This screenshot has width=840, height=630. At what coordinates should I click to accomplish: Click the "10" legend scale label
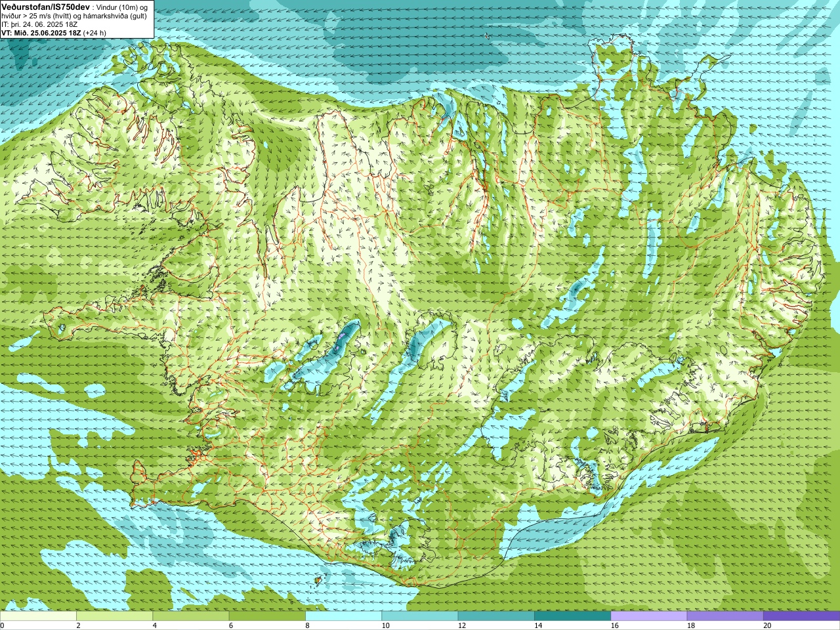click(x=385, y=625)
